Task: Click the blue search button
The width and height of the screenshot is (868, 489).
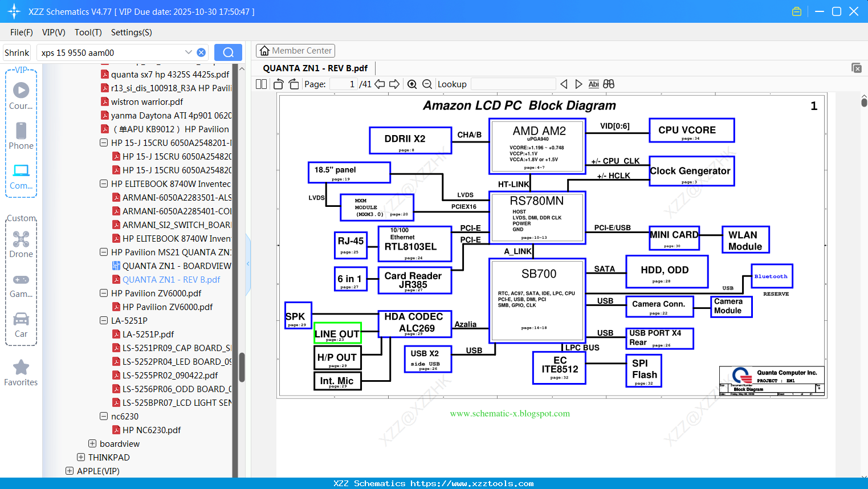Action: pos(228,52)
